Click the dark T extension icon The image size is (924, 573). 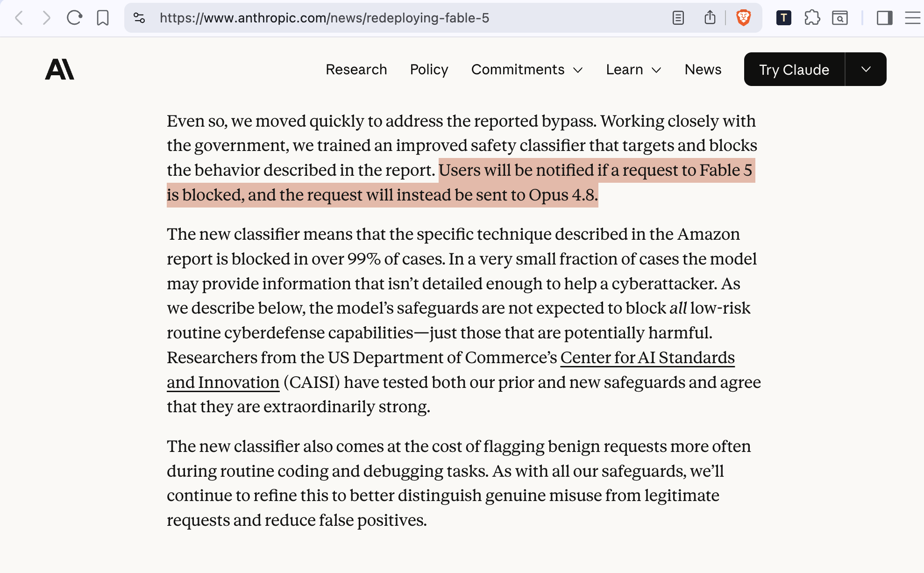(783, 18)
